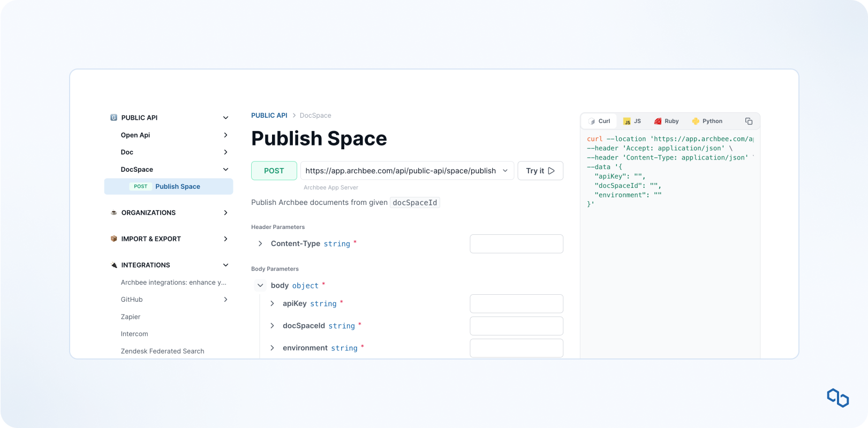Open Archbee integrations overview page
The image size is (868, 428).
173,282
